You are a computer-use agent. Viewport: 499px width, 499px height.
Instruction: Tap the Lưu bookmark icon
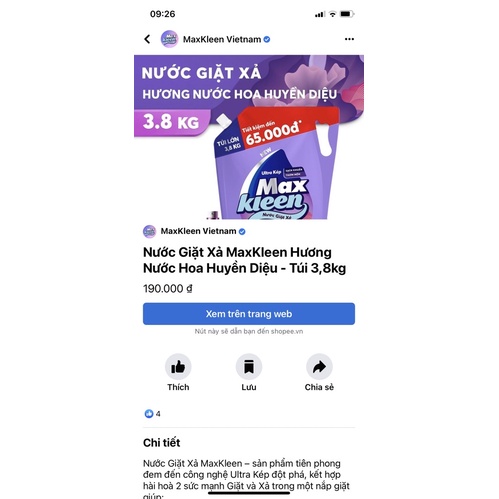coord(249,367)
